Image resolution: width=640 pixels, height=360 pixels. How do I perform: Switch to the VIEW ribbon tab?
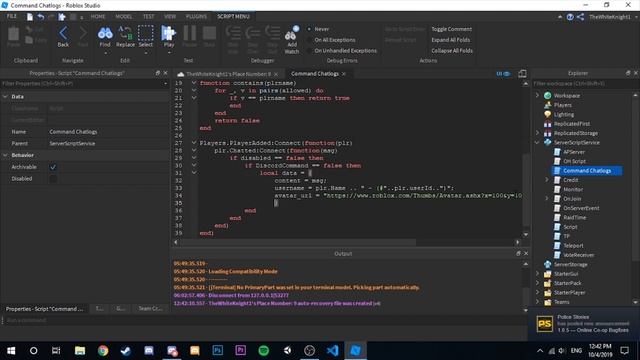170,17
